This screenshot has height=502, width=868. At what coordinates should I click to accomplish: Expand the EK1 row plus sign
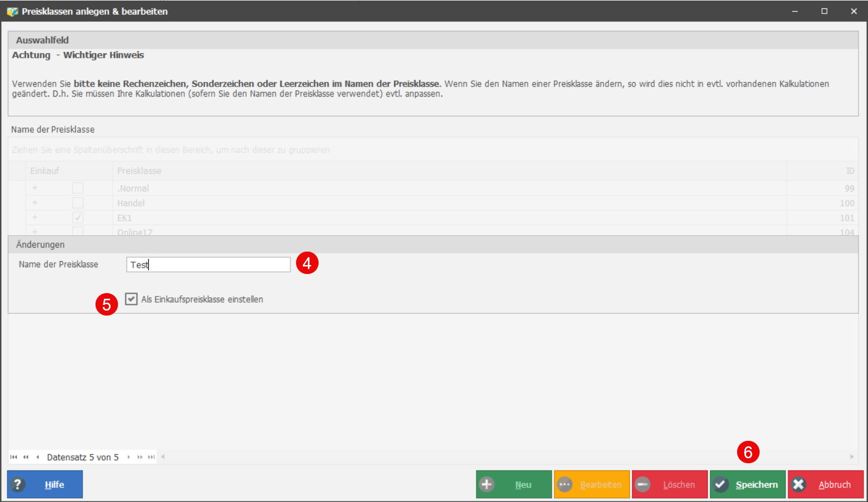35,217
